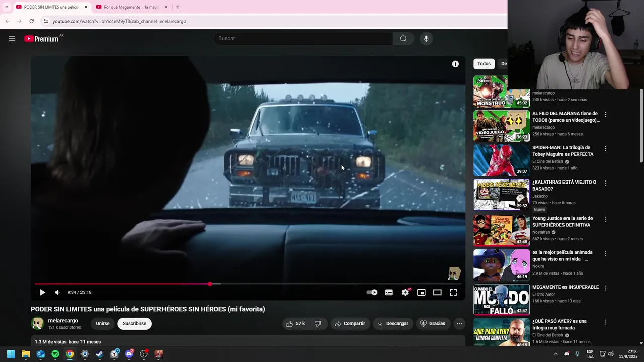Send thanks with Gracias button
Viewport: 644px width, 362px height.
[x=432, y=324]
